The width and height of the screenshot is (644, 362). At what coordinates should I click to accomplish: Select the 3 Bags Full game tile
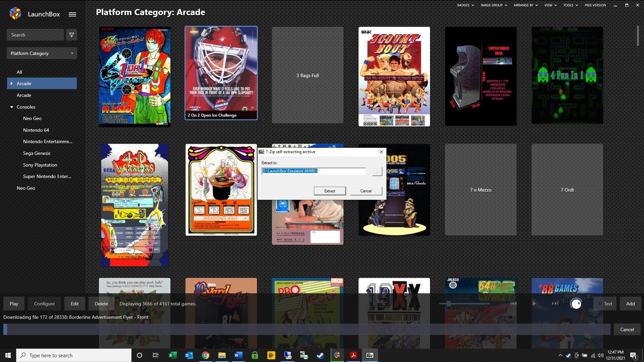(x=308, y=75)
